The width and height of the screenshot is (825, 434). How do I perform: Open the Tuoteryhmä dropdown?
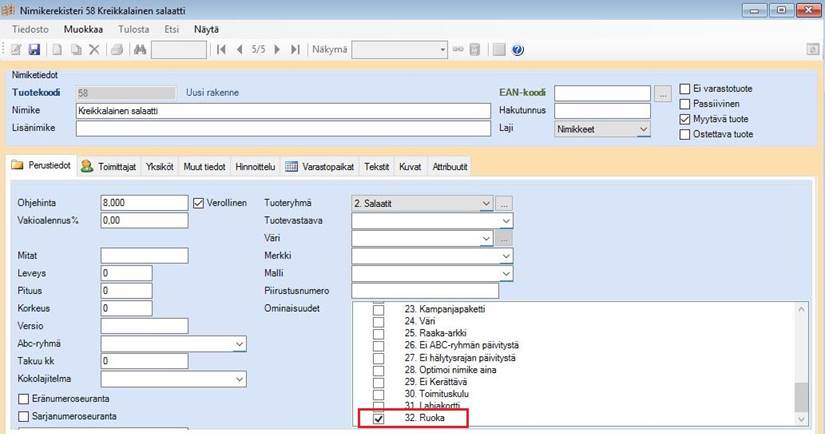click(x=486, y=203)
